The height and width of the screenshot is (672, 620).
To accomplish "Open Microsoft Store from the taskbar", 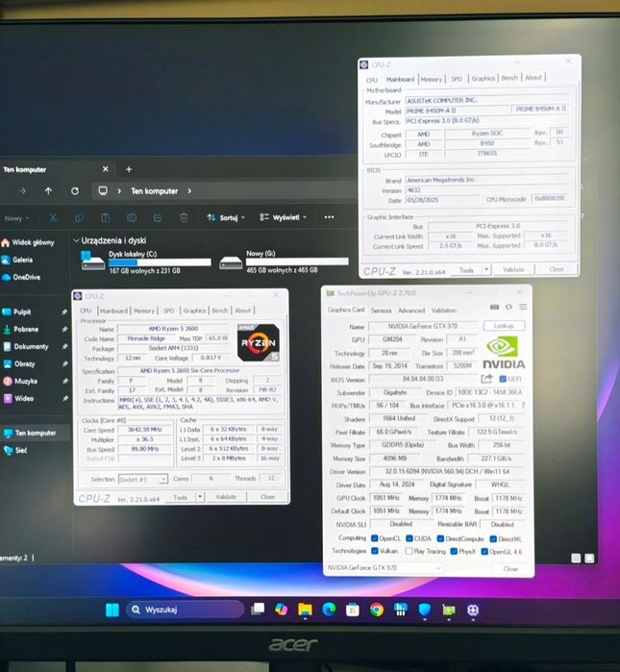I will click(x=353, y=610).
